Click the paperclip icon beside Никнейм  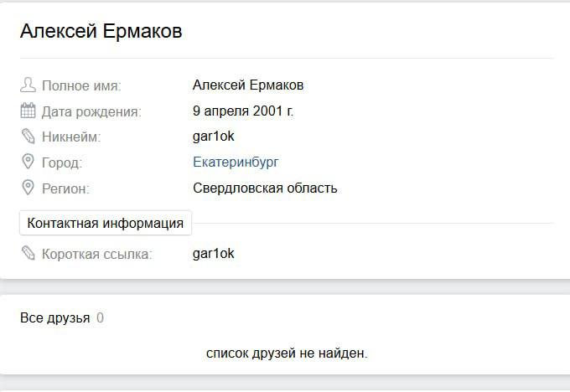(28, 137)
